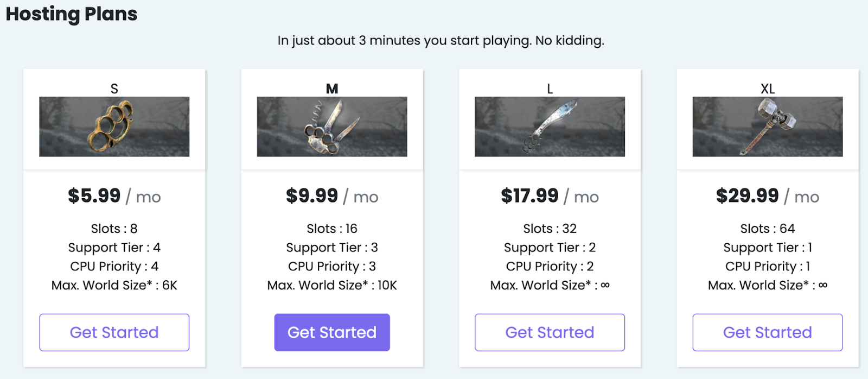This screenshot has height=379, width=868.
Task: Get started with the $5.99 S plan
Action: [x=114, y=332]
